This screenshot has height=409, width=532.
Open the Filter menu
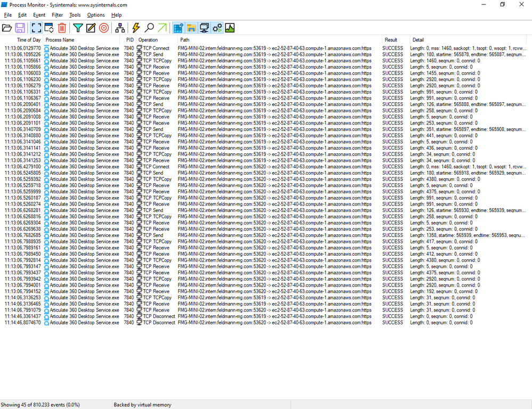click(57, 15)
